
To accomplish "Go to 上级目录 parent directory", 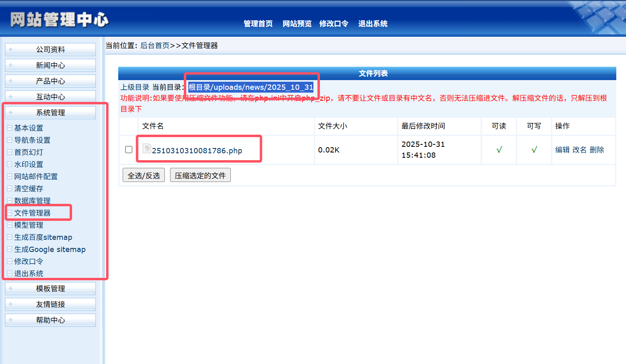I will click(x=135, y=87).
